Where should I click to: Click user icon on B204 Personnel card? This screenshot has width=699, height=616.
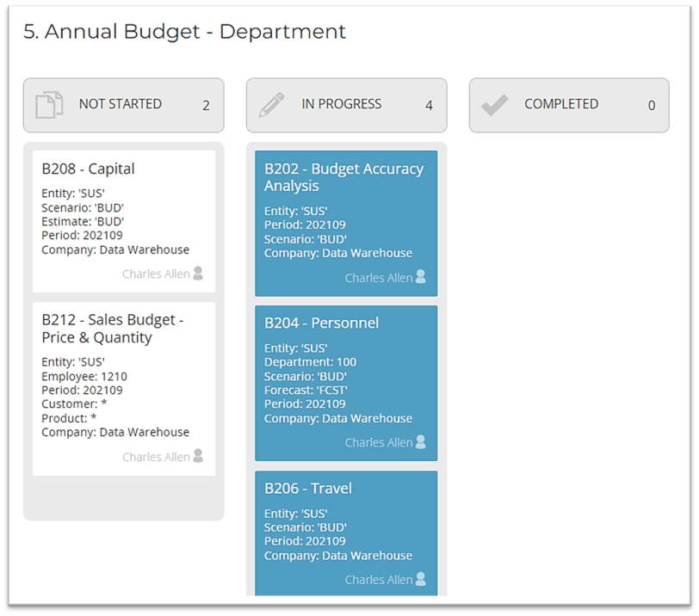pyautogui.click(x=421, y=442)
